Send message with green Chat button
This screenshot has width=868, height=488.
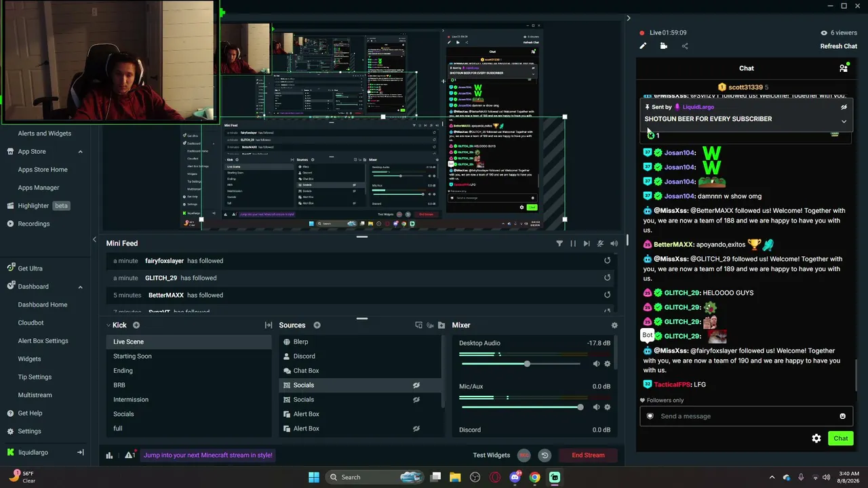[841, 439]
